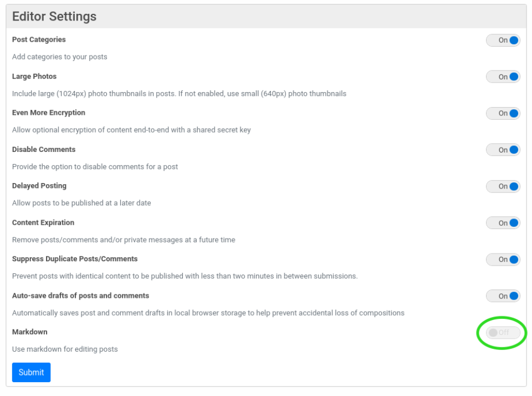Click the Post Categories label

click(39, 40)
